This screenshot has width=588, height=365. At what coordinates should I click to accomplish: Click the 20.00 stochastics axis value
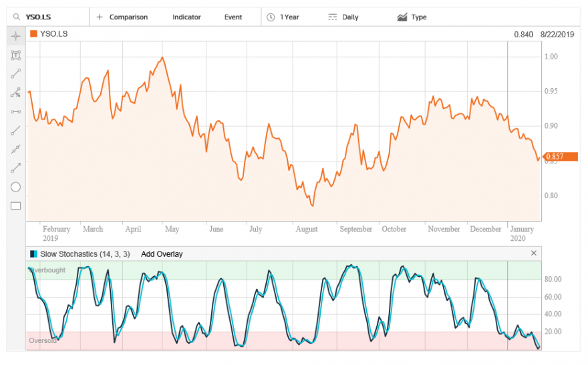(x=553, y=332)
